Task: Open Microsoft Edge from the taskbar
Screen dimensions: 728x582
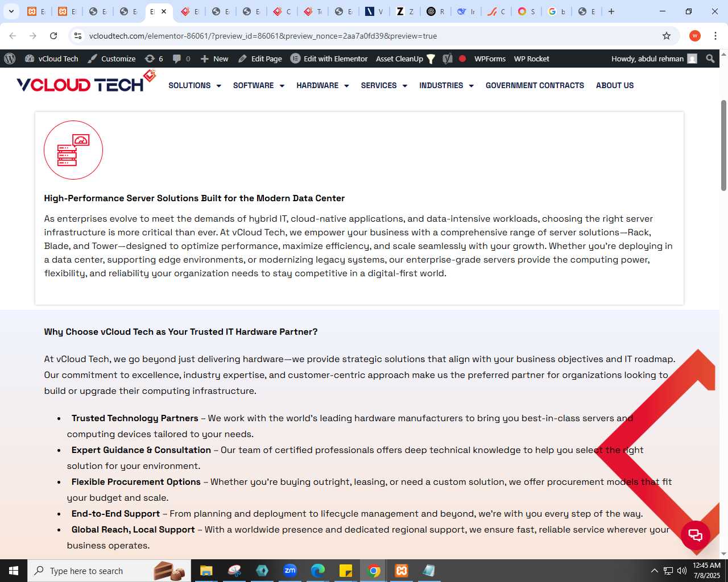Action: [x=318, y=571]
